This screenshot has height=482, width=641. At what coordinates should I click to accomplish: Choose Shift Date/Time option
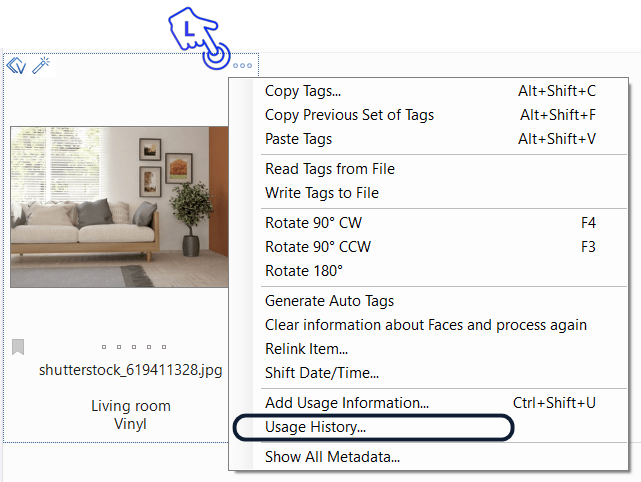pos(321,373)
